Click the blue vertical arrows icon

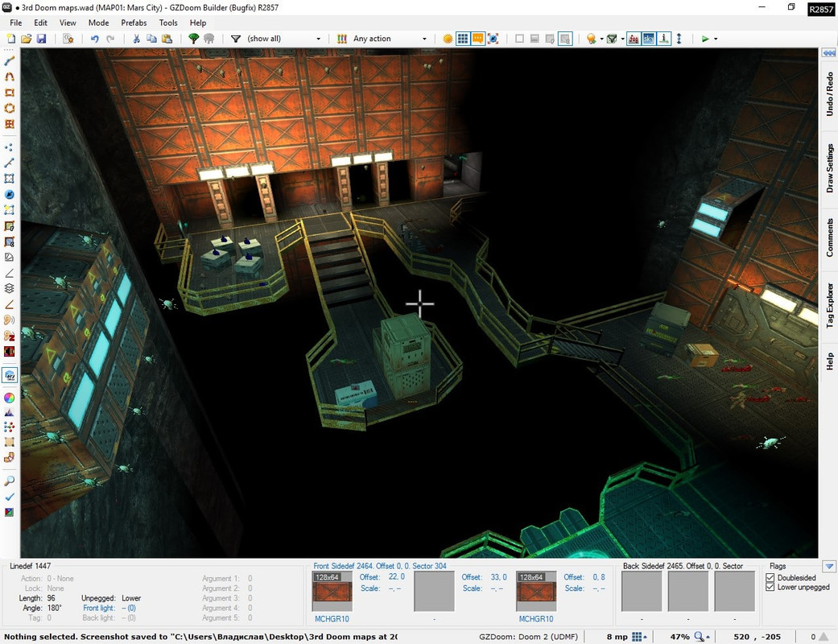pyautogui.click(x=679, y=39)
